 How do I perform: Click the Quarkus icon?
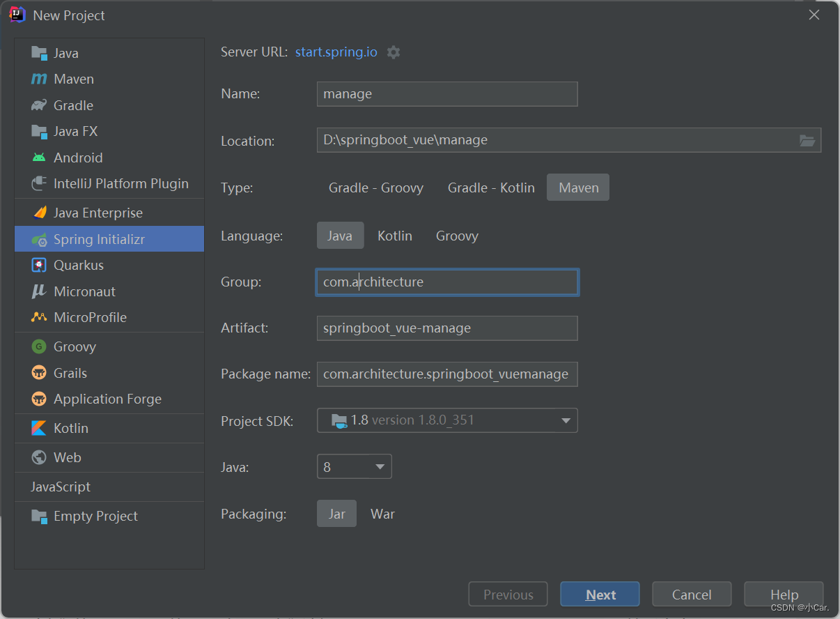pos(39,265)
